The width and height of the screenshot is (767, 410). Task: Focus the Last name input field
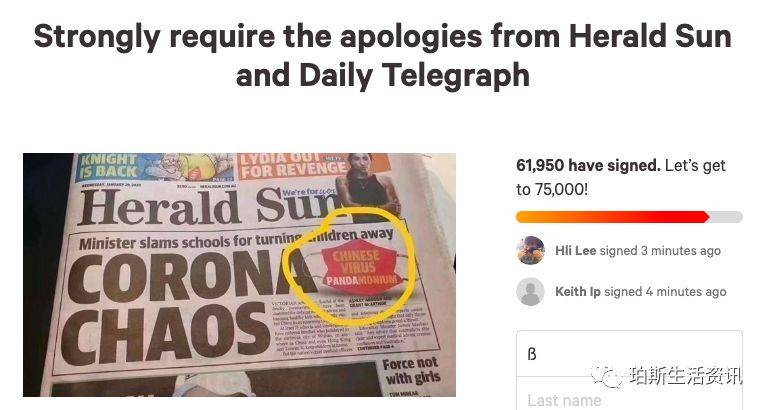[x=629, y=397]
